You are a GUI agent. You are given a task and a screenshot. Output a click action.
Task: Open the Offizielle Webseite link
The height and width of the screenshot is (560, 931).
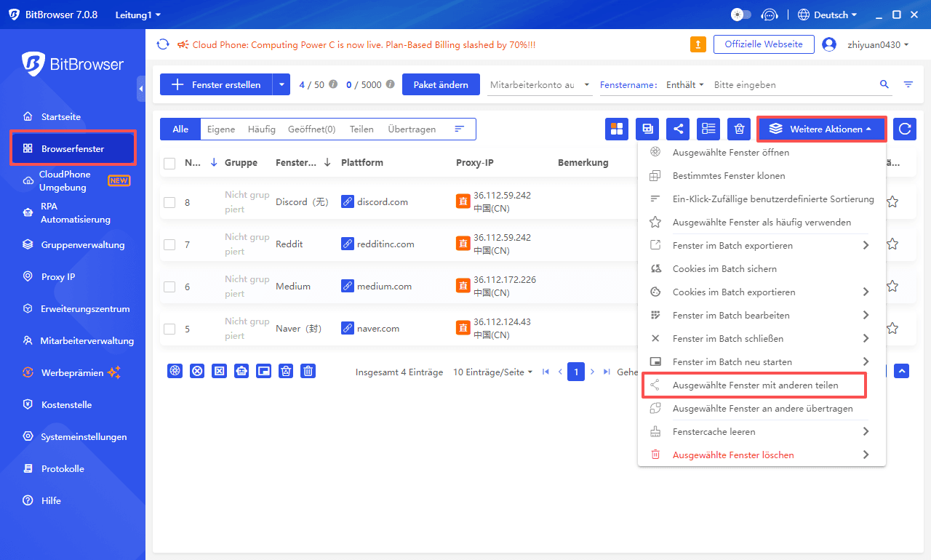click(764, 44)
